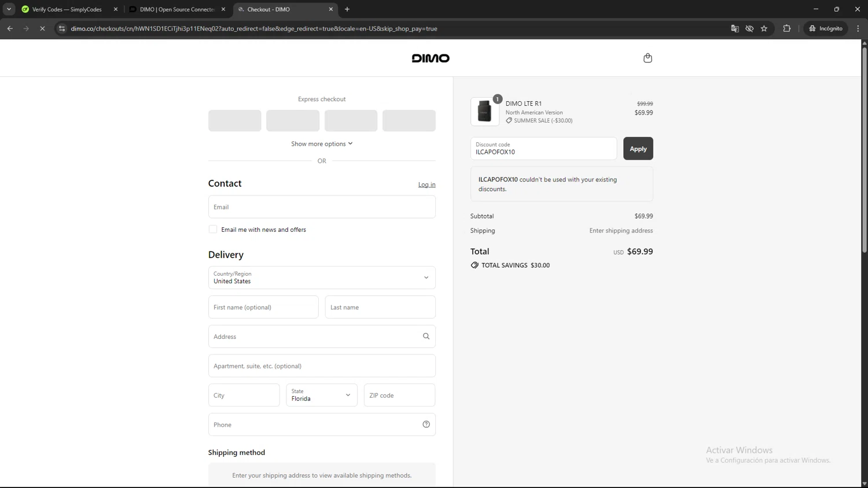Click the crossed-out $99.99 price

[645, 104]
